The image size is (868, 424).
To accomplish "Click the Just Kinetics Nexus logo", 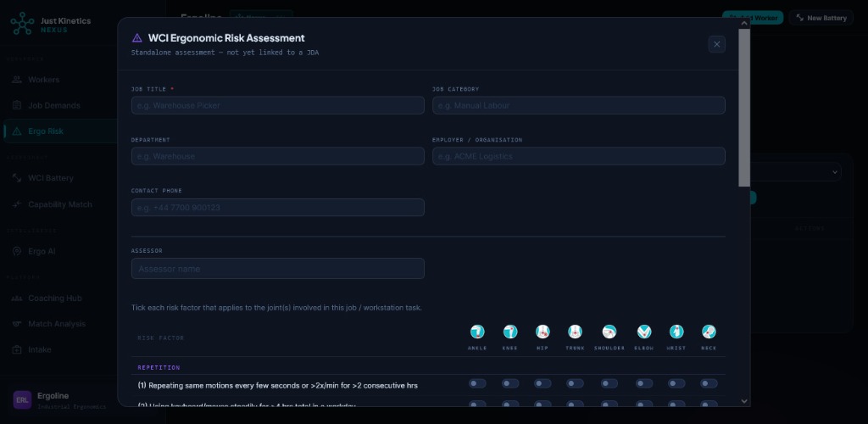I will coord(22,23).
